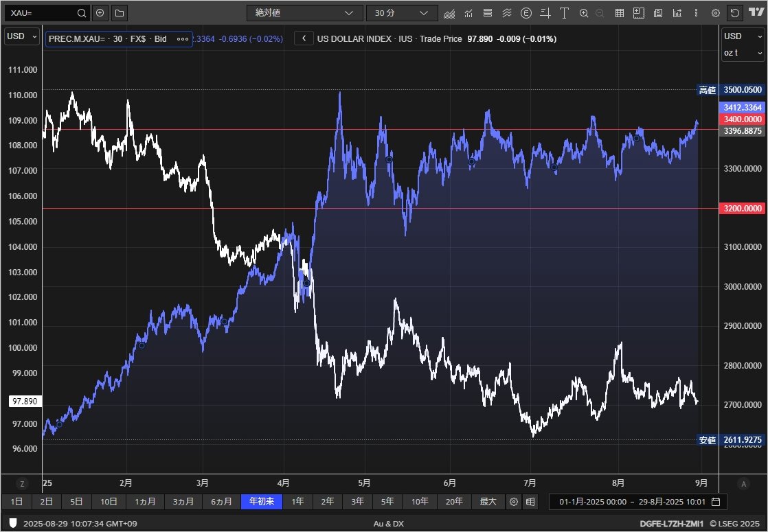Viewport: 768px width, 532px height.
Task: Switch time range to 最大
Action: coord(488,502)
